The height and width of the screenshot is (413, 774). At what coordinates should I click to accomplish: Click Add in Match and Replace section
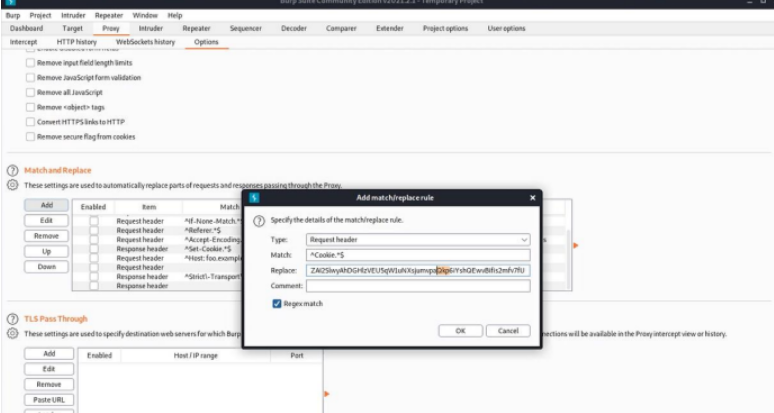[x=46, y=205]
